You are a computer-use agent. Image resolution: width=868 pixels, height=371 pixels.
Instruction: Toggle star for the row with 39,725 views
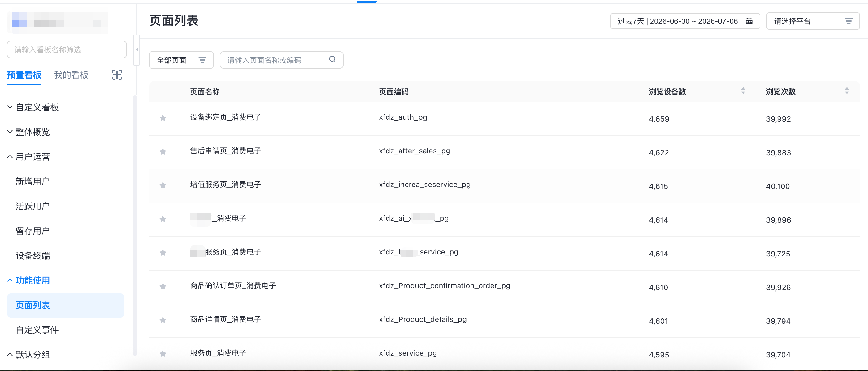click(163, 253)
